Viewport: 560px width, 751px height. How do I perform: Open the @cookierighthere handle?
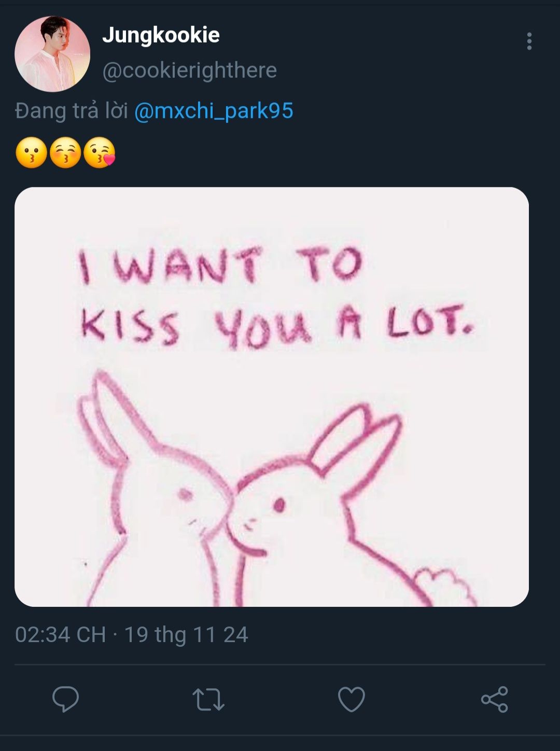(190, 70)
